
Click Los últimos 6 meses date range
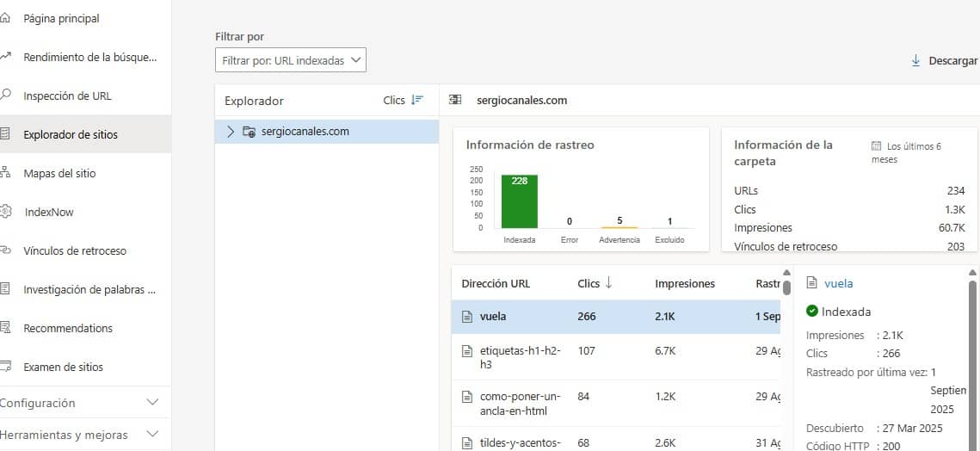(906, 152)
